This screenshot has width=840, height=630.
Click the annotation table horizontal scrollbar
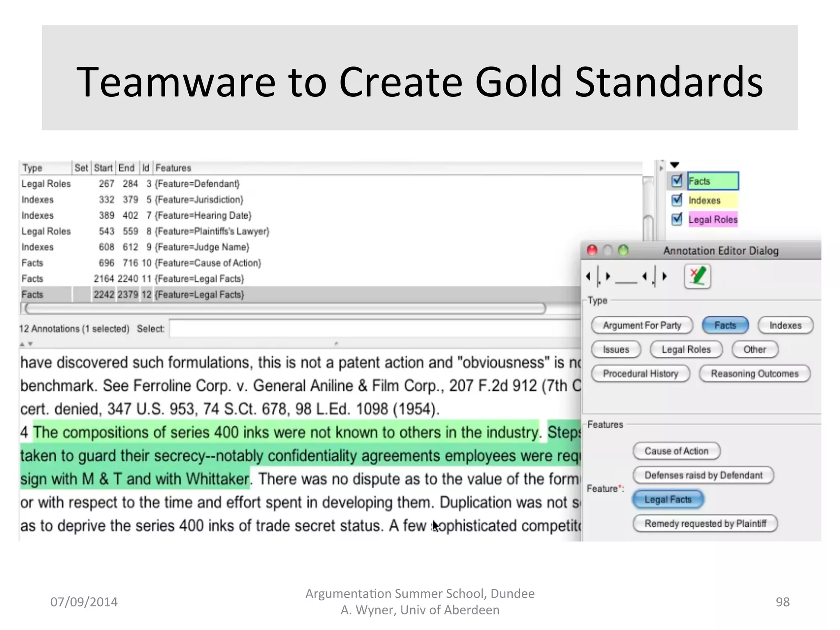click(x=285, y=308)
